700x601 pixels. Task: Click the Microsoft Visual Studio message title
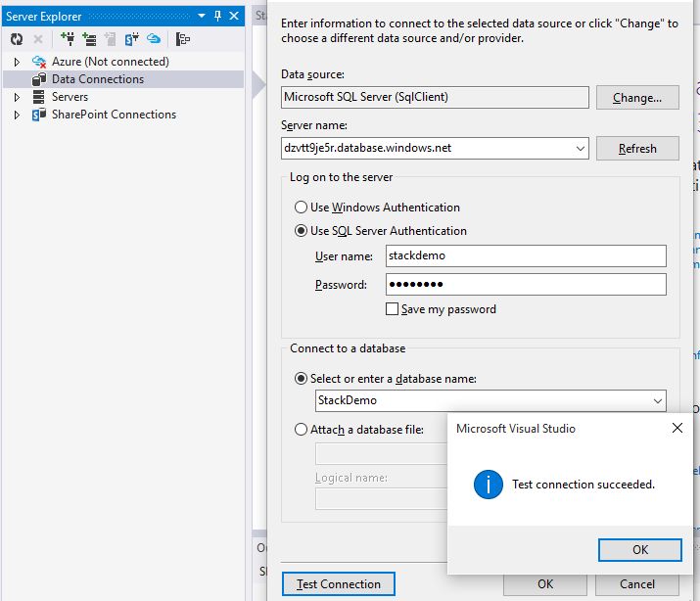tap(516, 429)
